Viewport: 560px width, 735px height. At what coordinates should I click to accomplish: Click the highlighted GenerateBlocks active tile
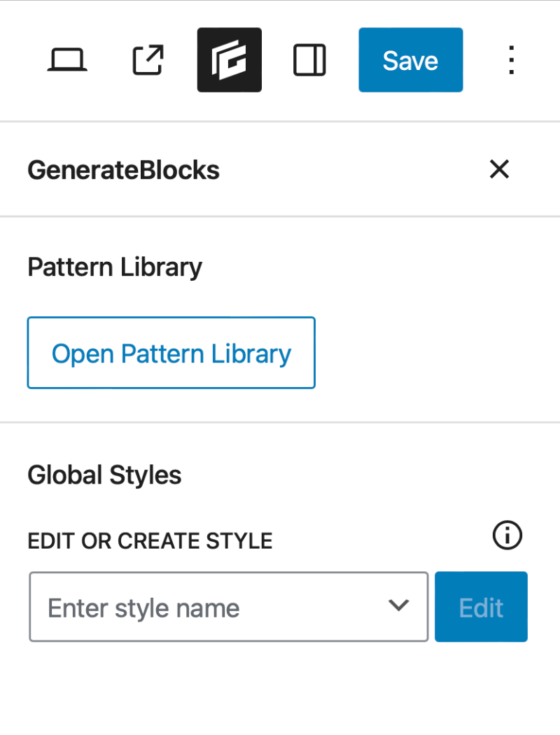(229, 59)
